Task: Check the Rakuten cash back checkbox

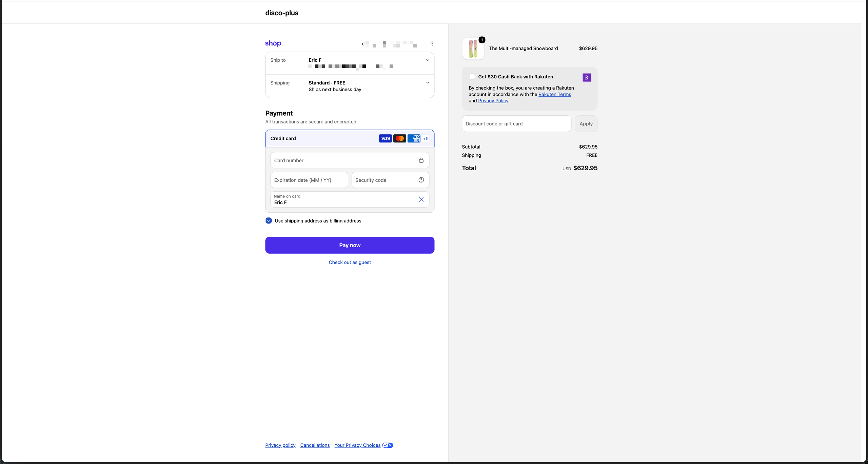Action: tap(472, 77)
